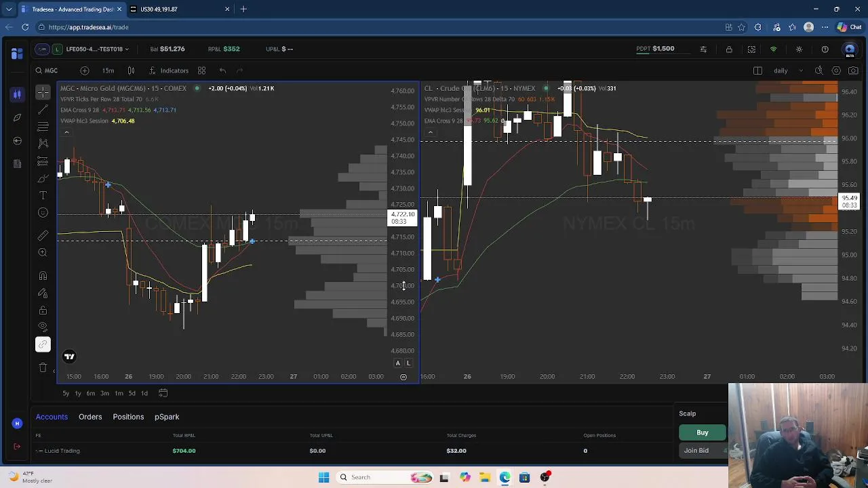Open chart settings hexagon icon

click(836, 70)
